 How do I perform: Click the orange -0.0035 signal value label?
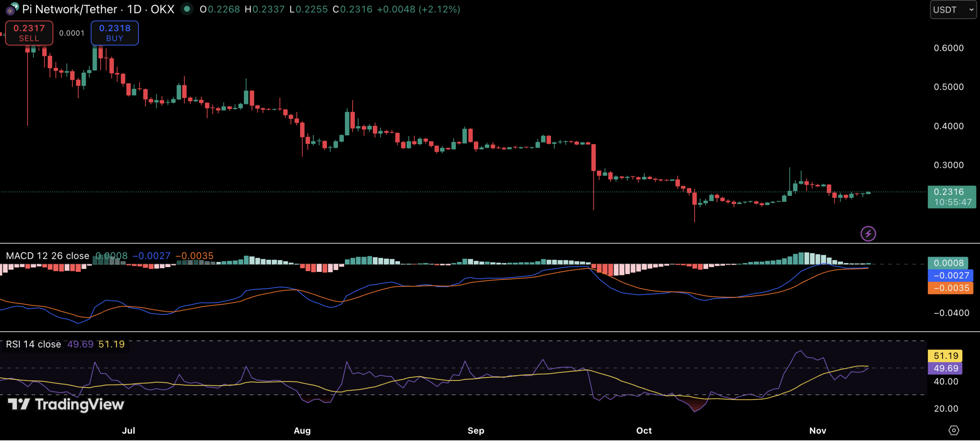click(x=951, y=288)
